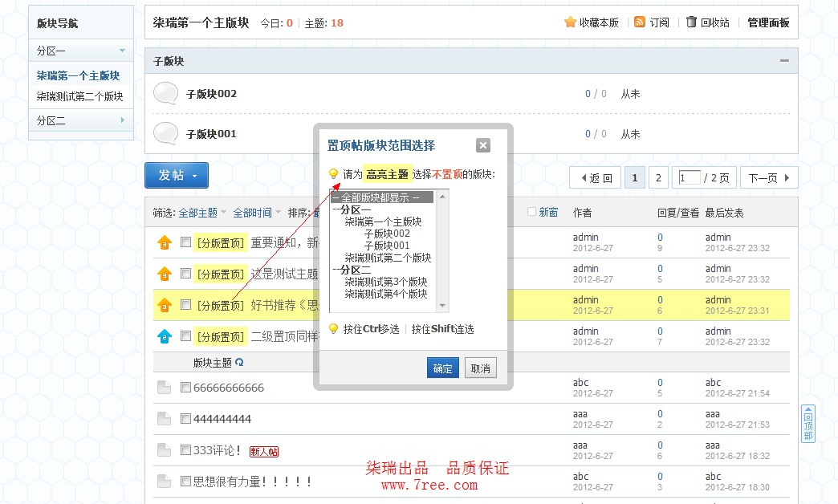Click the RSS 订阅 icon
This screenshot has height=504, width=838.
(x=640, y=22)
